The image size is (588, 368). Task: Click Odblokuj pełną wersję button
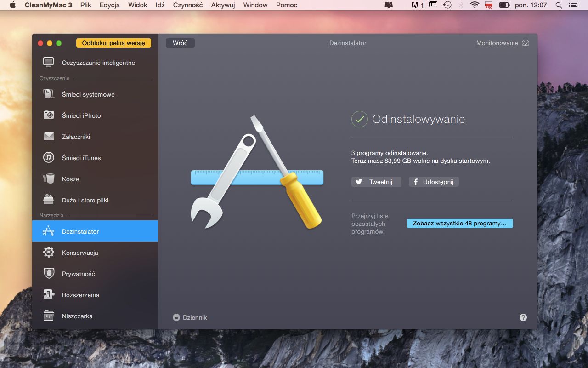113,43
